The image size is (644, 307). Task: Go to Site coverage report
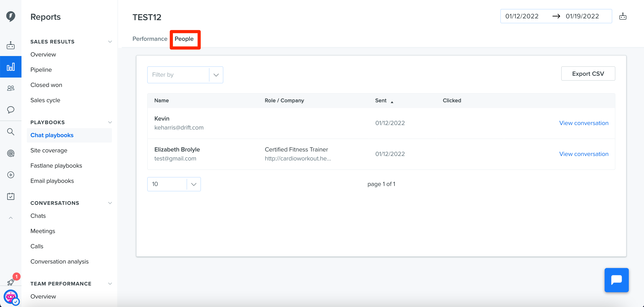tap(49, 150)
